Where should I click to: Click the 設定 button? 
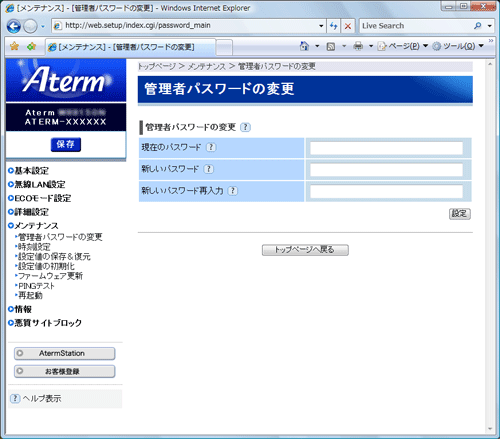pyautogui.click(x=460, y=214)
